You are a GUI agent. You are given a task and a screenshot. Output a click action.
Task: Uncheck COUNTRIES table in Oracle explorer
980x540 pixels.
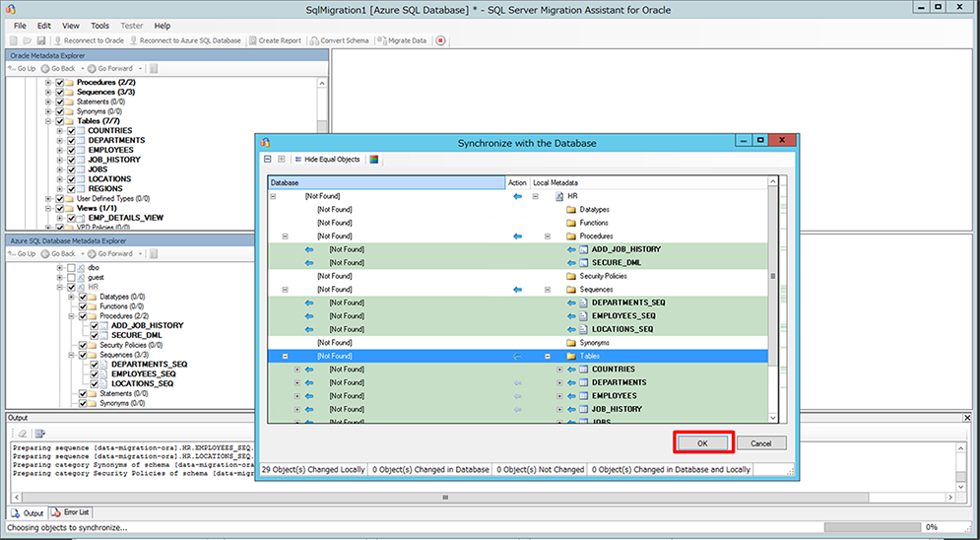71,131
